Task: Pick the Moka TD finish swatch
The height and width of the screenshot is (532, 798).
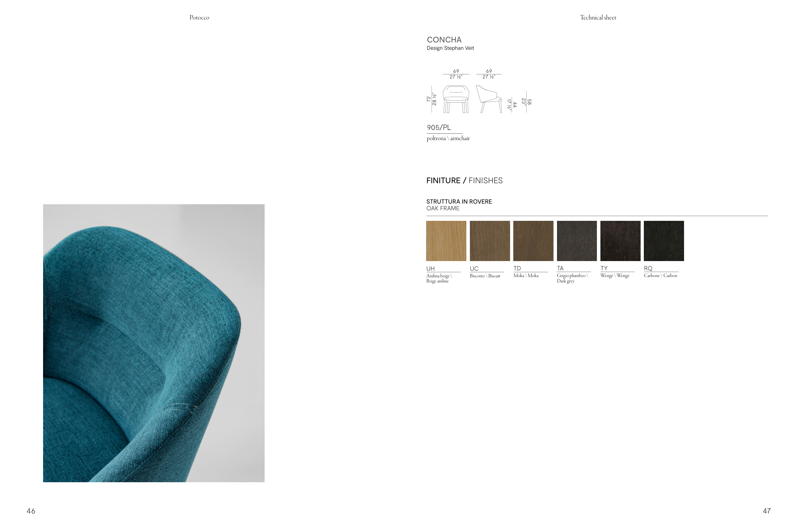Action: click(x=533, y=241)
